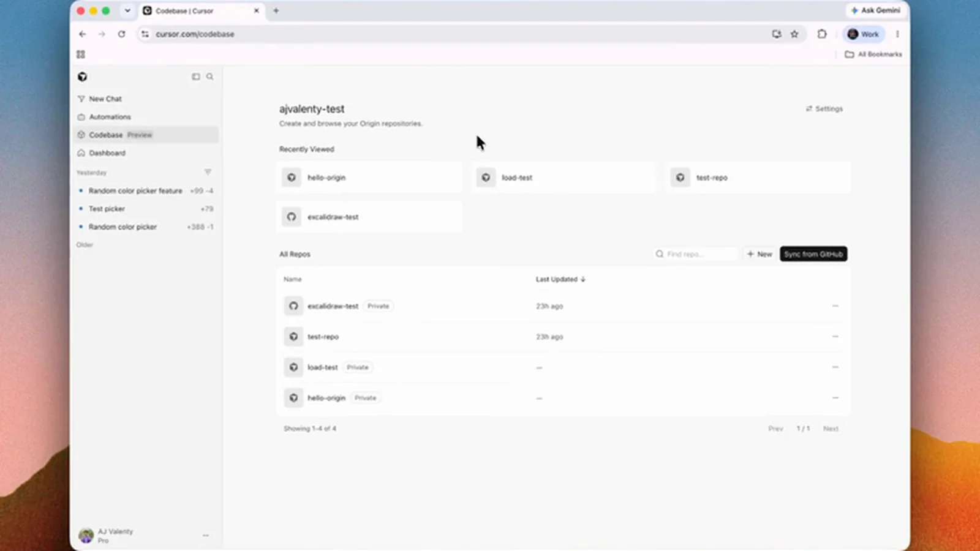Select the Codebase | Cursor tab

point(202,11)
